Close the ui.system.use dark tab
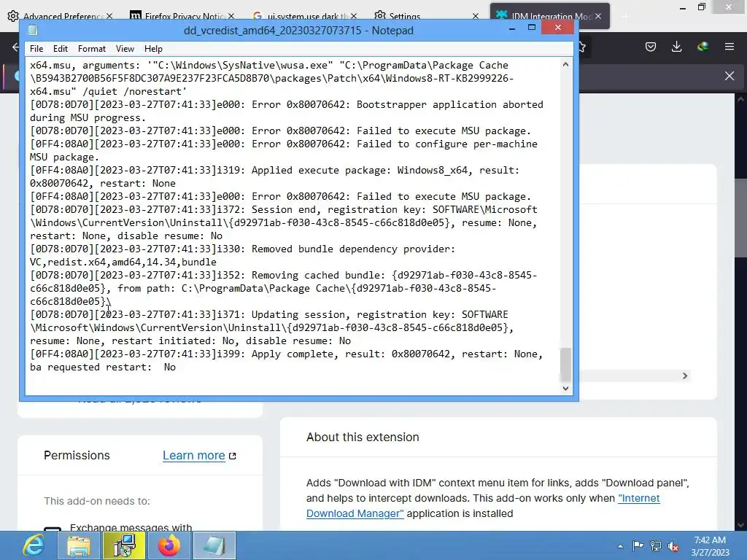This screenshot has width=747, height=560. [x=354, y=16]
